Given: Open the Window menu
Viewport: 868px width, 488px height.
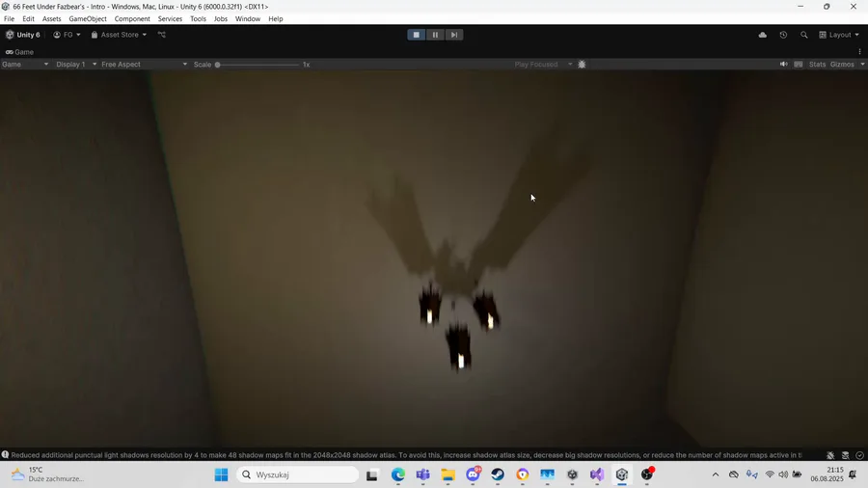Looking at the screenshot, I should [x=248, y=19].
